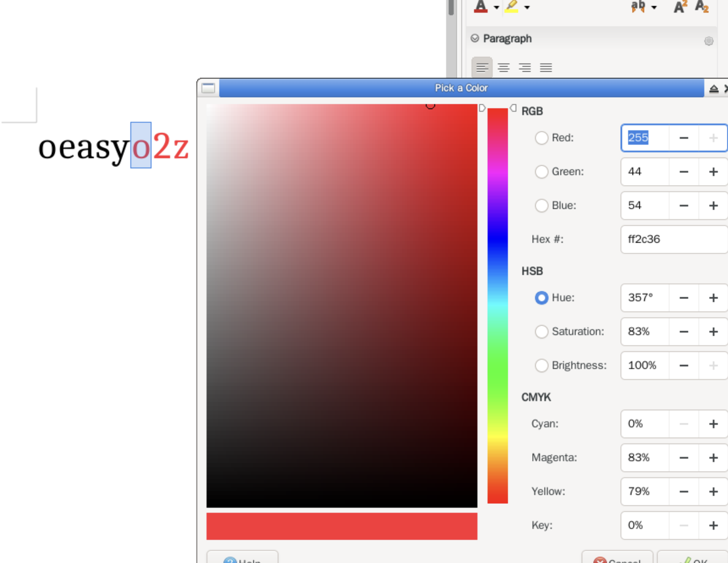This screenshot has height=563, width=728.
Task: Increase the Magenta value
Action: point(713,458)
